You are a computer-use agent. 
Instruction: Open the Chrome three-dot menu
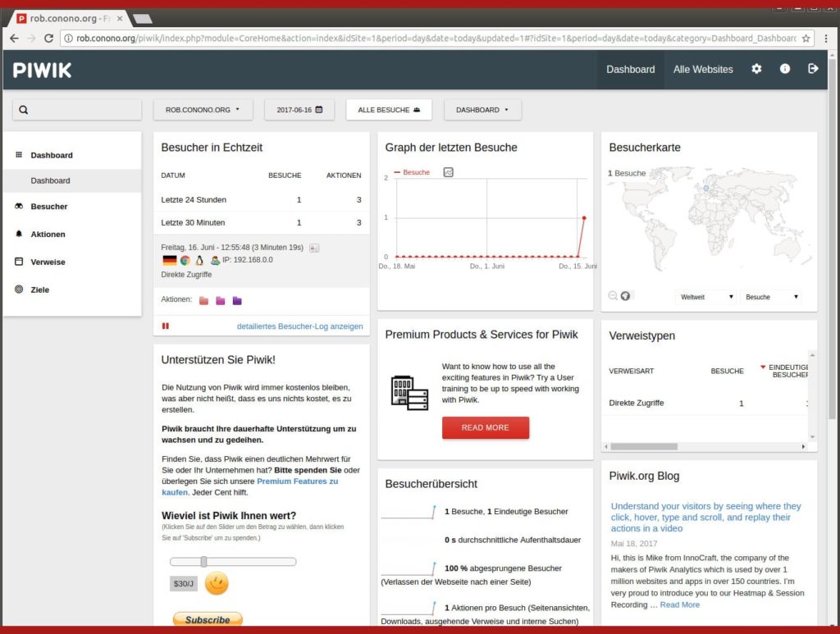pos(825,39)
